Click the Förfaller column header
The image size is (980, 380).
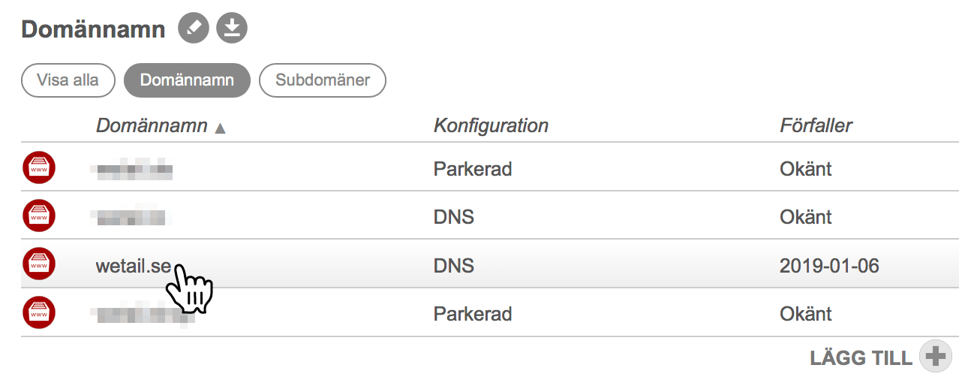(816, 125)
